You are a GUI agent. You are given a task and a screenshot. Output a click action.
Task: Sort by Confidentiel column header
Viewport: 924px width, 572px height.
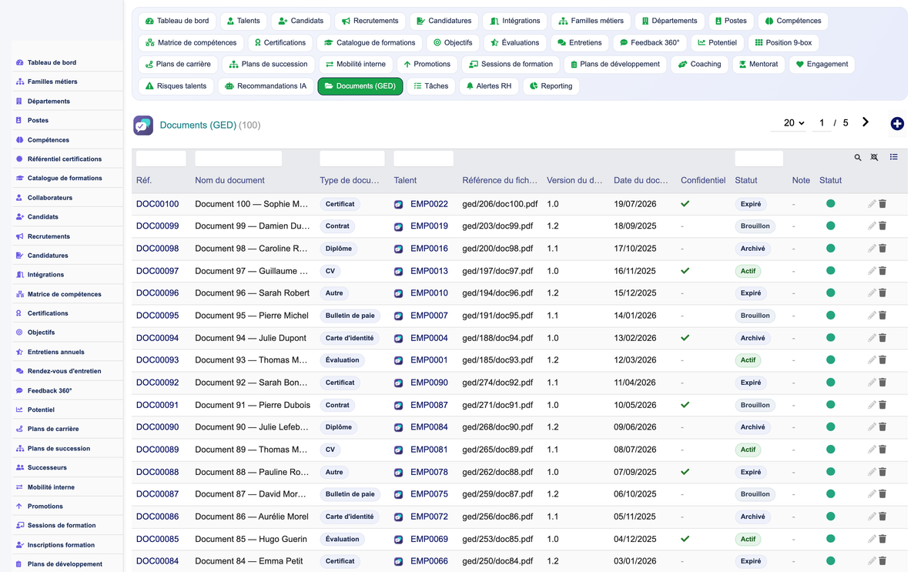pos(703,180)
